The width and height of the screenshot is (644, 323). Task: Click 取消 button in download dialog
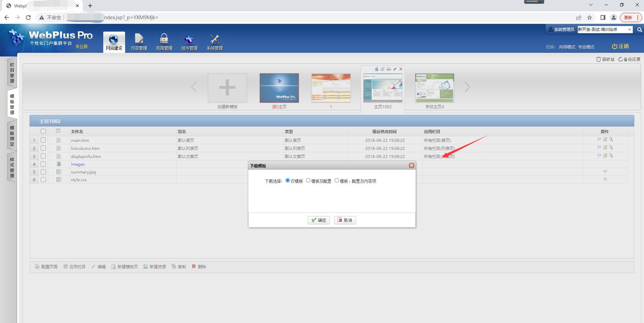click(x=345, y=220)
